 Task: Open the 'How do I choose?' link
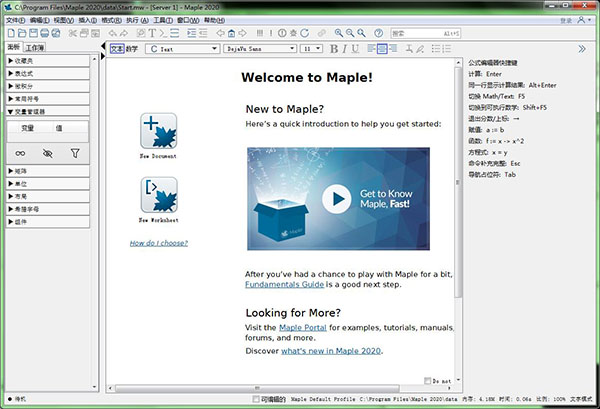point(159,243)
